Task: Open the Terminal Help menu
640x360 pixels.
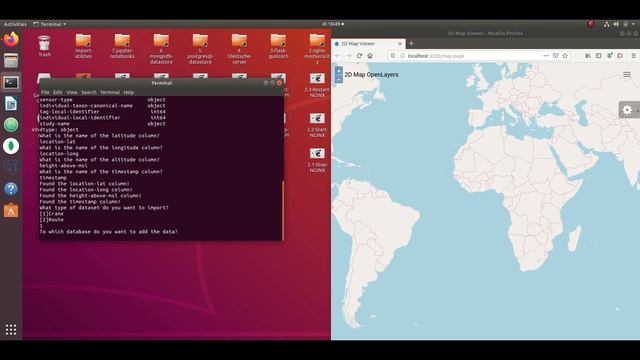Action: point(129,92)
